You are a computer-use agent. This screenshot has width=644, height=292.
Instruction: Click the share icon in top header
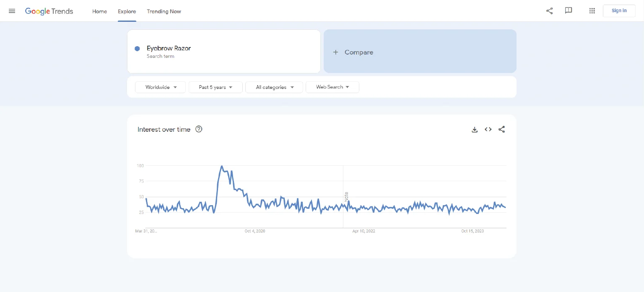click(549, 11)
